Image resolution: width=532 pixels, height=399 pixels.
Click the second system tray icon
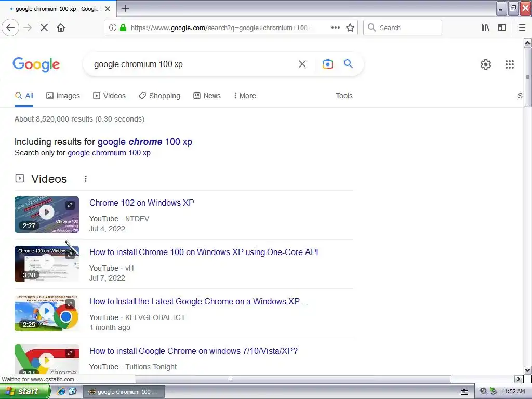[x=493, y=391]
